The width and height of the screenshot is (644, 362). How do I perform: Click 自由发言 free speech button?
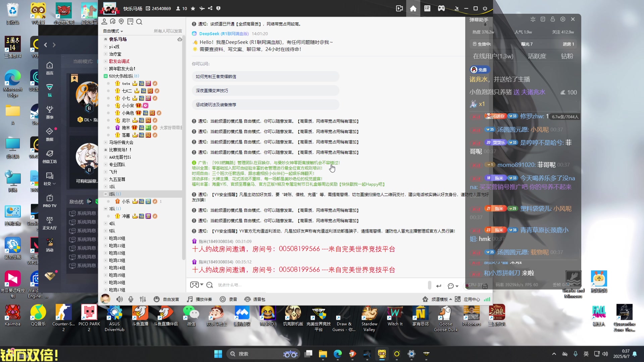[x=166, y=299]
